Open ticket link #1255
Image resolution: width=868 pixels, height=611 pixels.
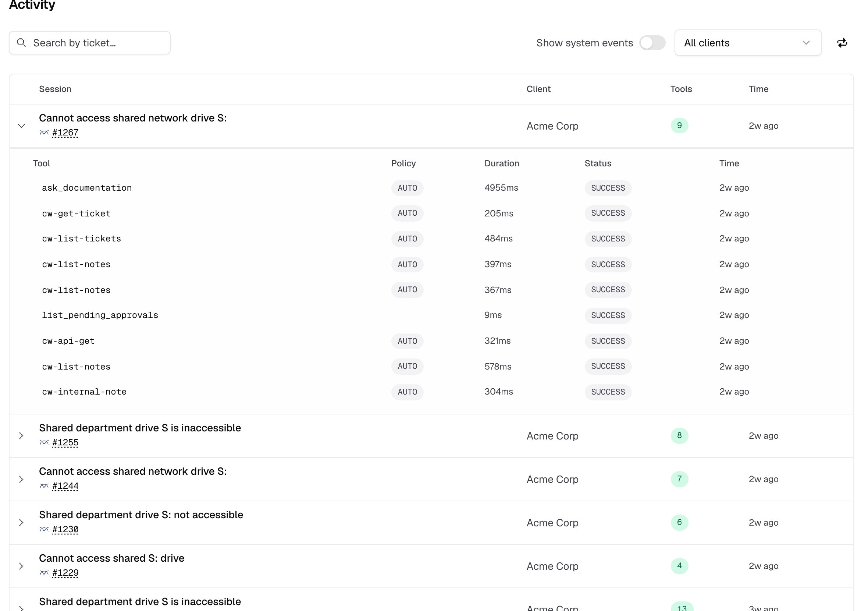[x=65, y=442]
